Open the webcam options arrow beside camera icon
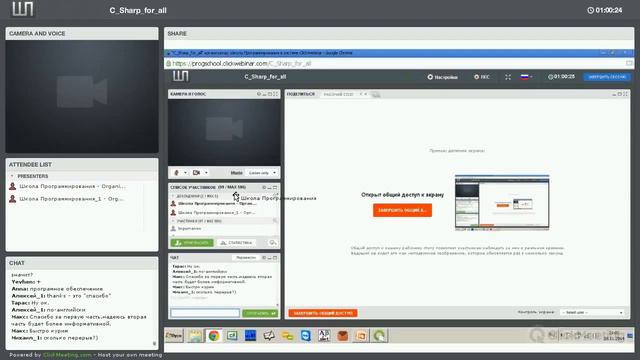The height and width of the screenshot is (360, 640). (206, 173)
